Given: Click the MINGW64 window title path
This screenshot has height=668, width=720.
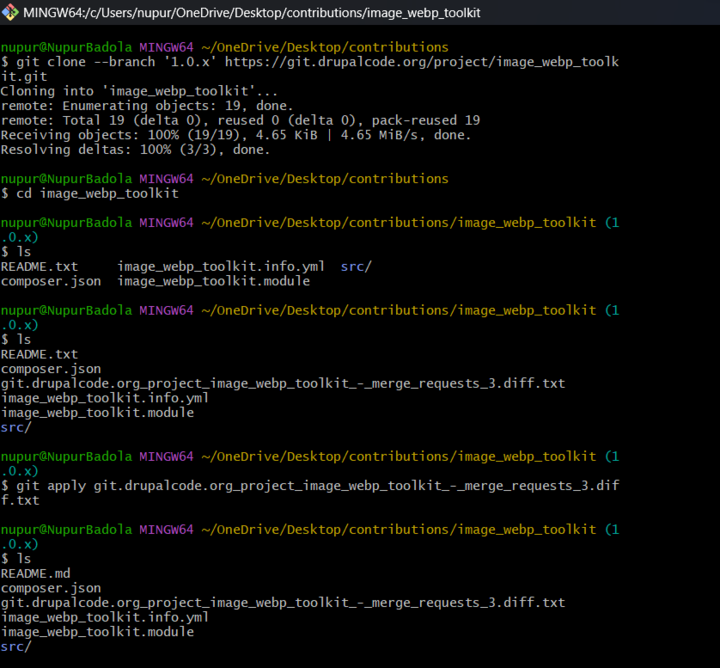Looking at the screenshot, I should (x=268, y=14).
